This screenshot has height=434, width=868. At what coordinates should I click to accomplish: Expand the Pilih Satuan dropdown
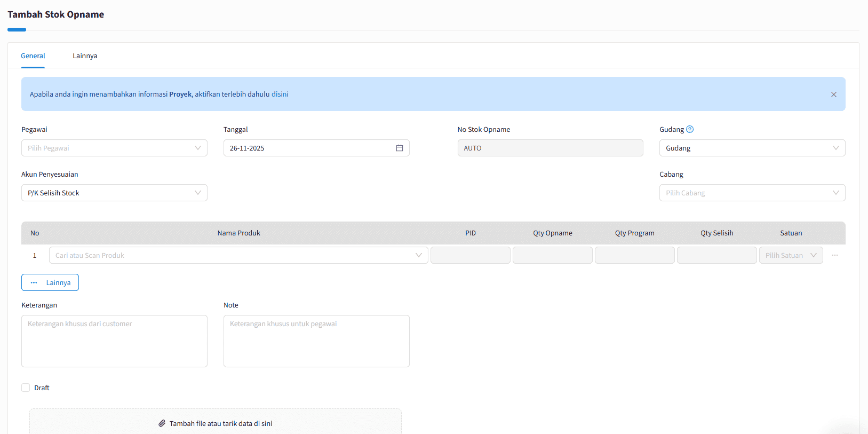pyautogui.click(x=791, y=255)
